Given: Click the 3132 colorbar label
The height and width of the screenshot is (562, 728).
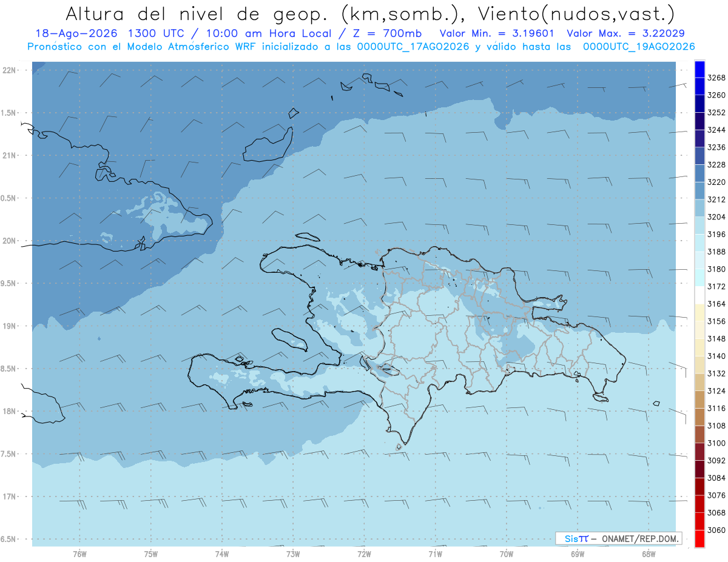Looking at the screenshot, I should 716,373.
